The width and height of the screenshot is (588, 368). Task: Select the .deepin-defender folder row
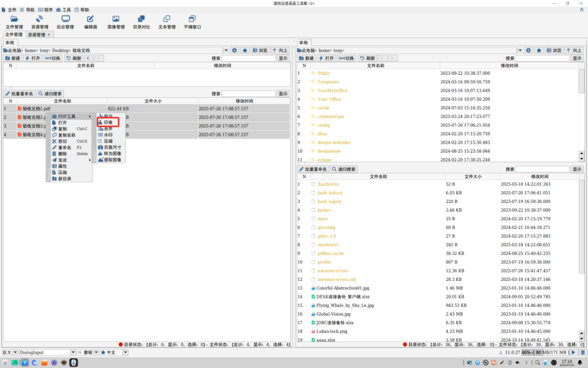438,142
